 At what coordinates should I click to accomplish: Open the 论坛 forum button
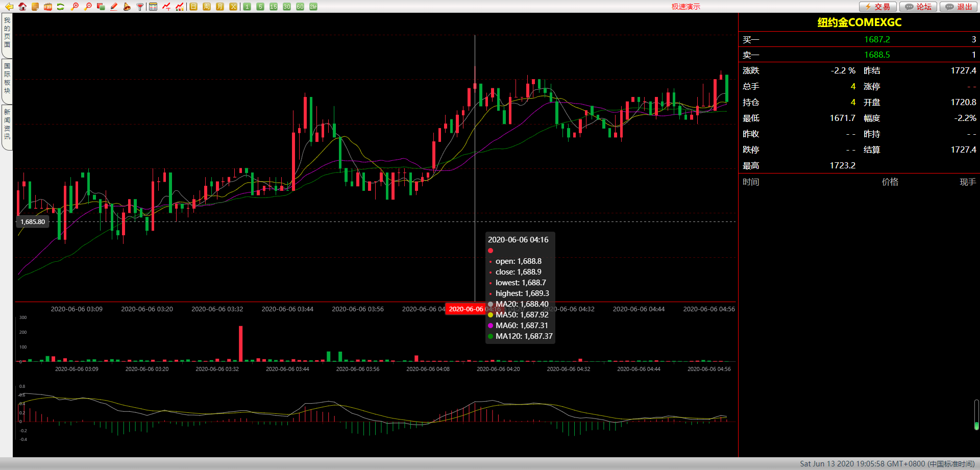click(918, 7)
